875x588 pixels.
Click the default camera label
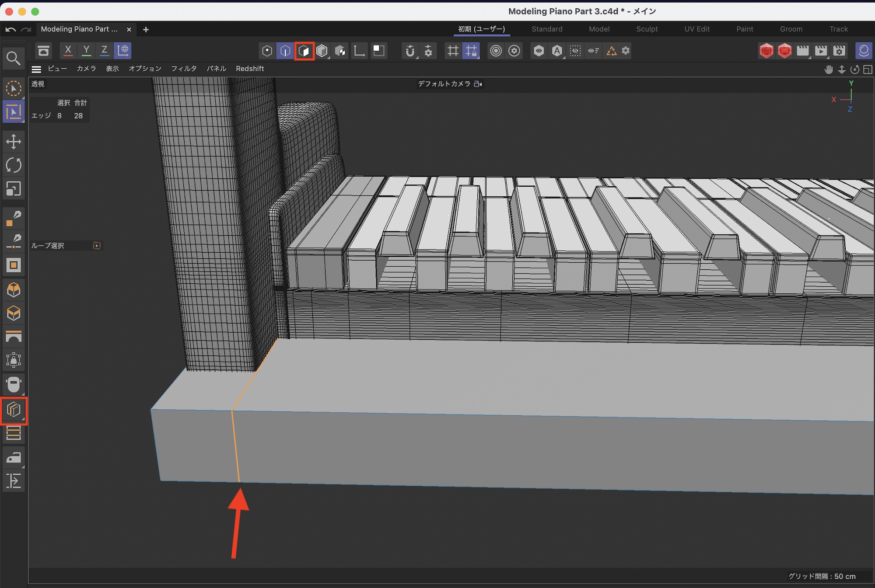click(444, 84)
